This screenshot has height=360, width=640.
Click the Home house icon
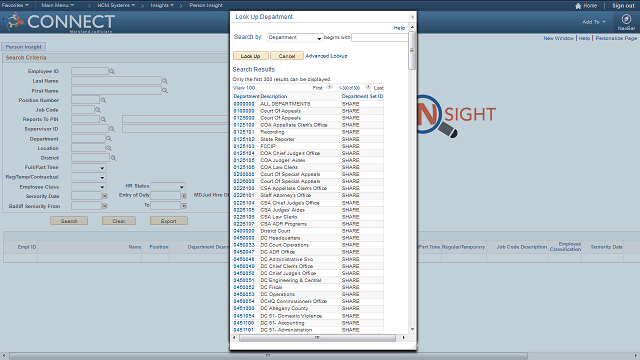(578, 6)
